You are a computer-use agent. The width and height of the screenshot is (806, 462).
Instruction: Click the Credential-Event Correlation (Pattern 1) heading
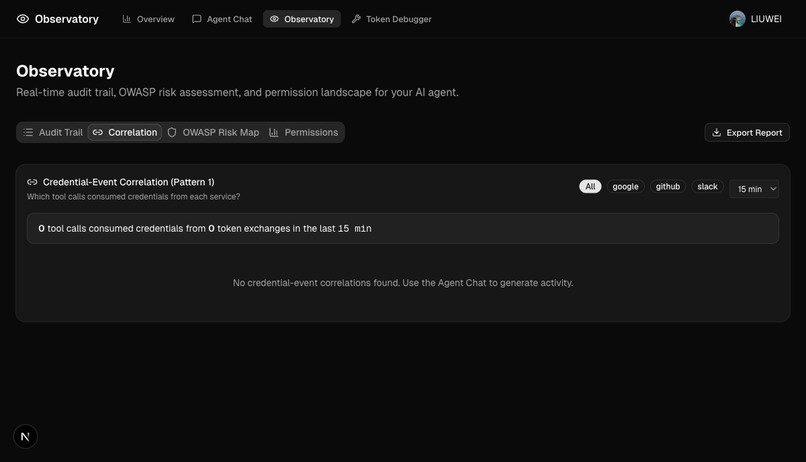(129, 182)
